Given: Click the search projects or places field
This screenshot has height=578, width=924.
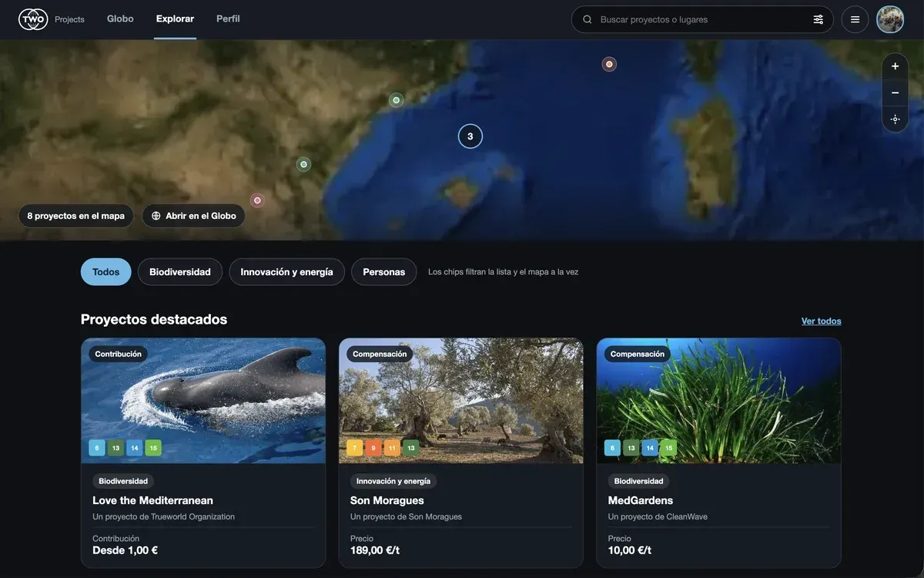Looking at the screenshot, I should pyautogui.click(x=701, y=19).
